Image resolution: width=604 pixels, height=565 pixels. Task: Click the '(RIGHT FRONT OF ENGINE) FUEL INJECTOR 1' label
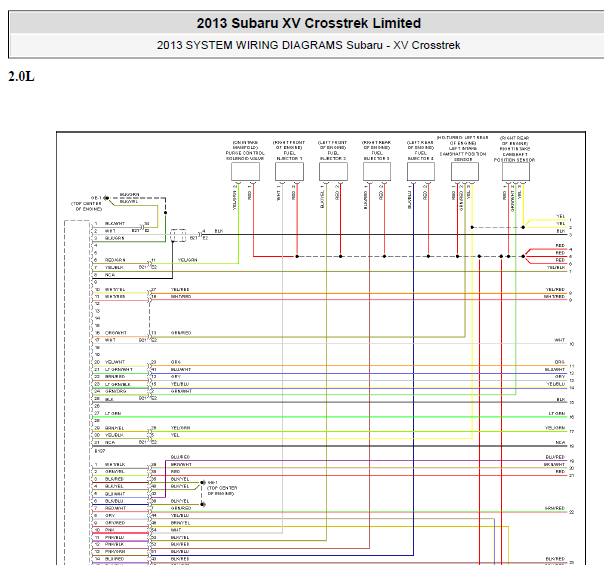click(289, 150)
